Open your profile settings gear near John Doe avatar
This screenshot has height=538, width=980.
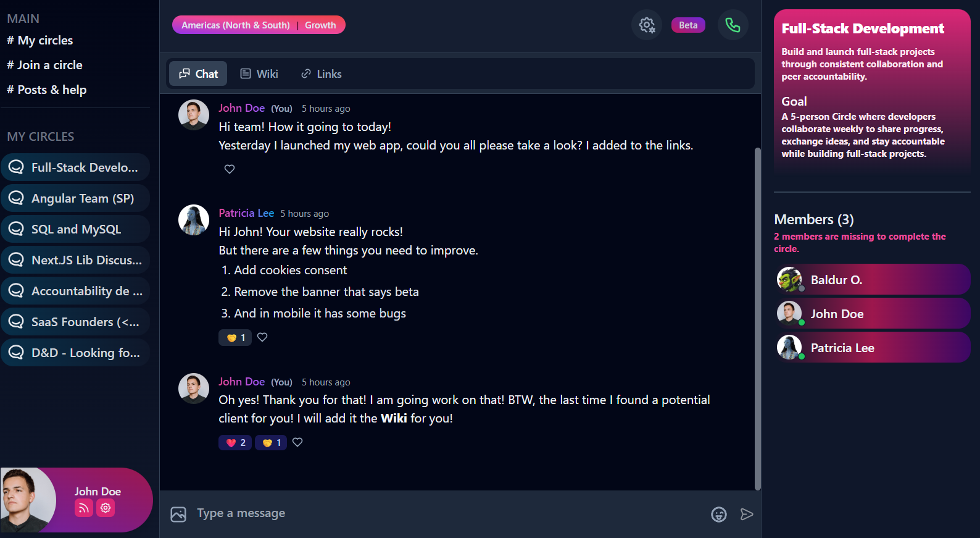[x=105, y=508]
